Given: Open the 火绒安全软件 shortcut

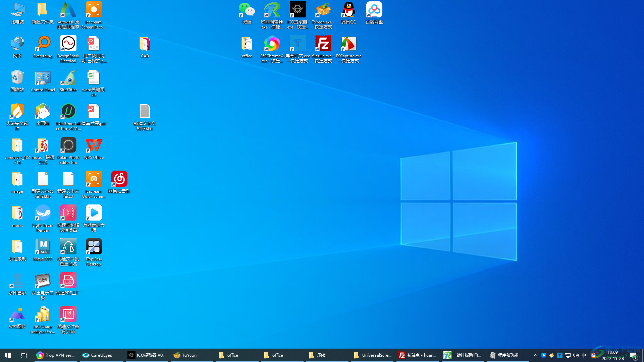Looking at the screenshot, I should click(x=17, y=117).
